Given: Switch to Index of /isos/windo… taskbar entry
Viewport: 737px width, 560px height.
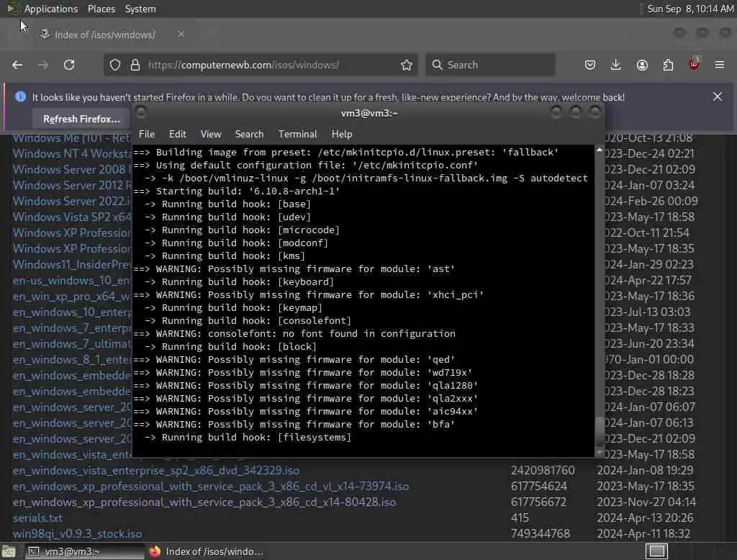Looking at the screenshot, I should pos(207,551).
